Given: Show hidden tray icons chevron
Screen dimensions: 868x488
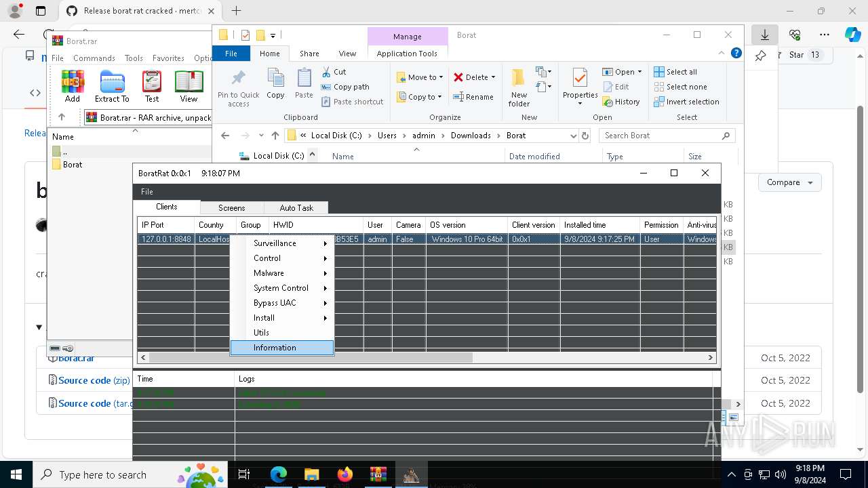Looking at the screenshot, I should pyautogui.click(x=731, y=474).
